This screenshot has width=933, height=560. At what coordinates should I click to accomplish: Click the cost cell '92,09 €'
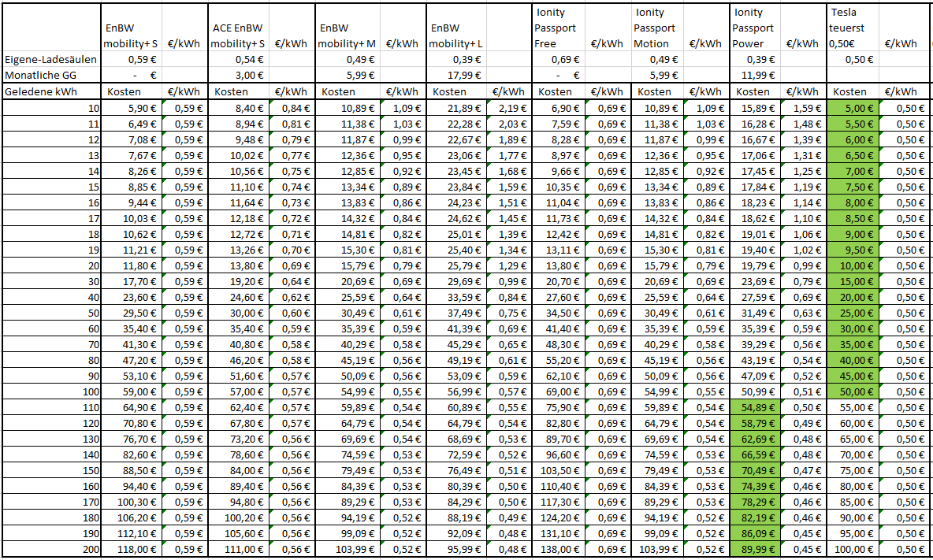click(x=456, y=534)
